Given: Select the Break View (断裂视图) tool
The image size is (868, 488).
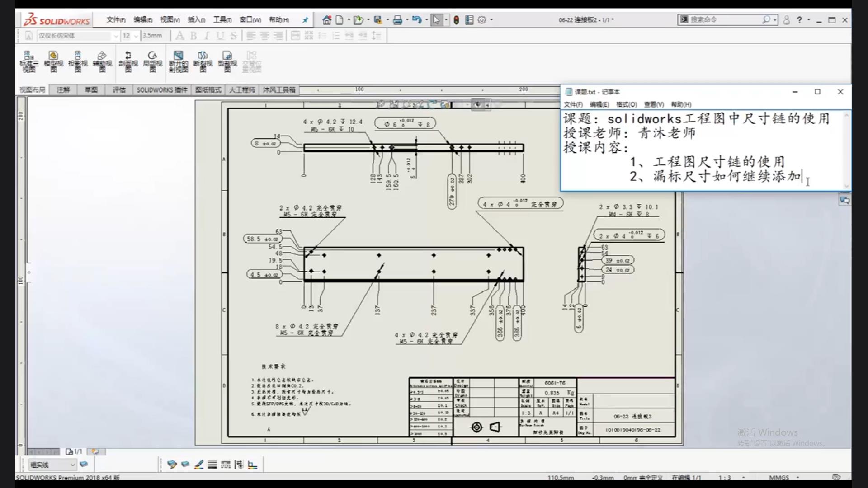Looking at the screenshot, I should [x=203, y=61].
